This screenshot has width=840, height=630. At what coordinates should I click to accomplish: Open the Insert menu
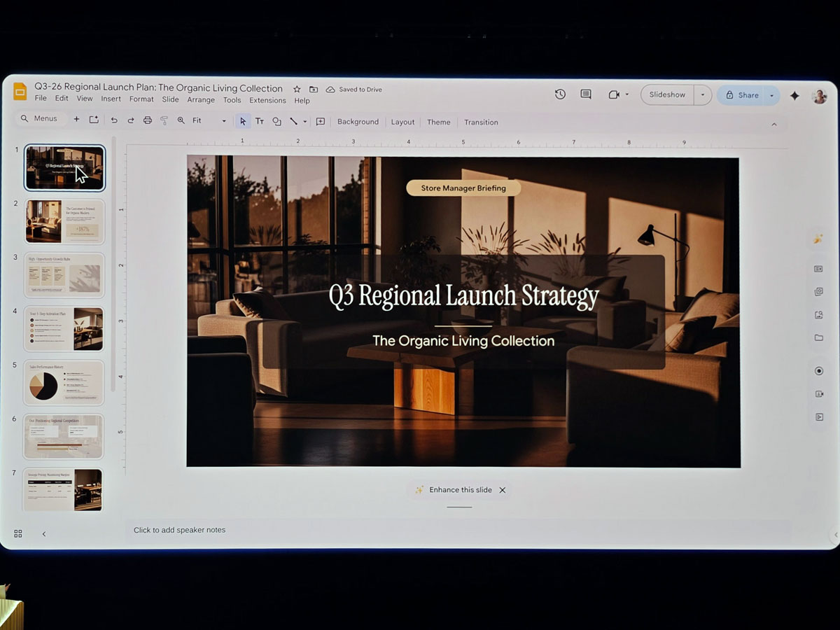[x=111, y=99]
